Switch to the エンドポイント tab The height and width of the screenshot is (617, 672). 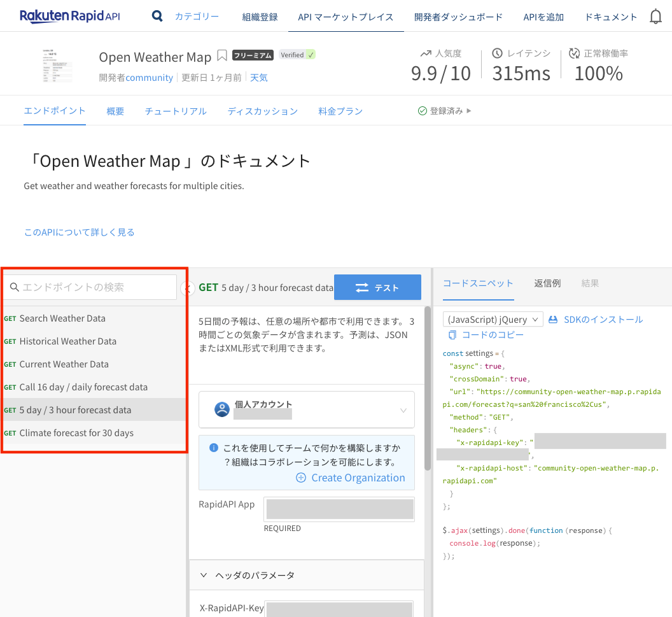tap(55, 111)
